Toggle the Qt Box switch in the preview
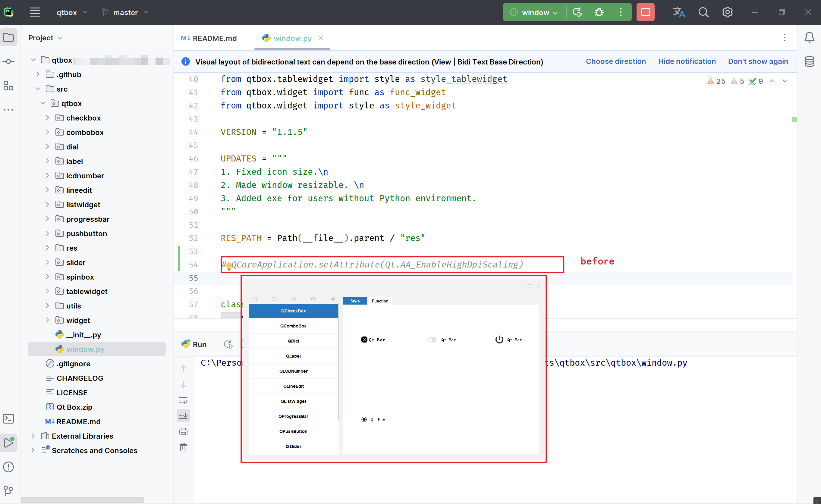This screenshot has height=504, width=821. coord(432,339)
